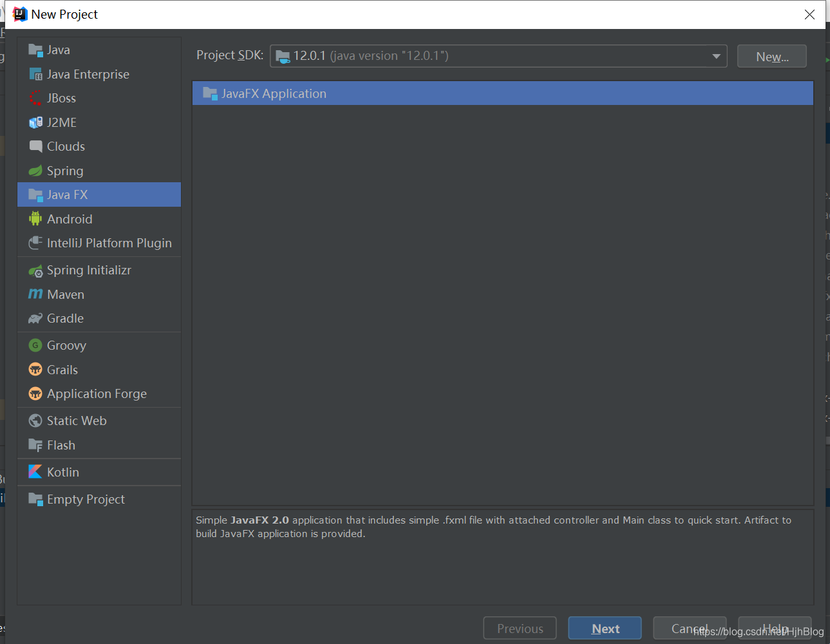Click the New... SDK button

click(771, 56)
